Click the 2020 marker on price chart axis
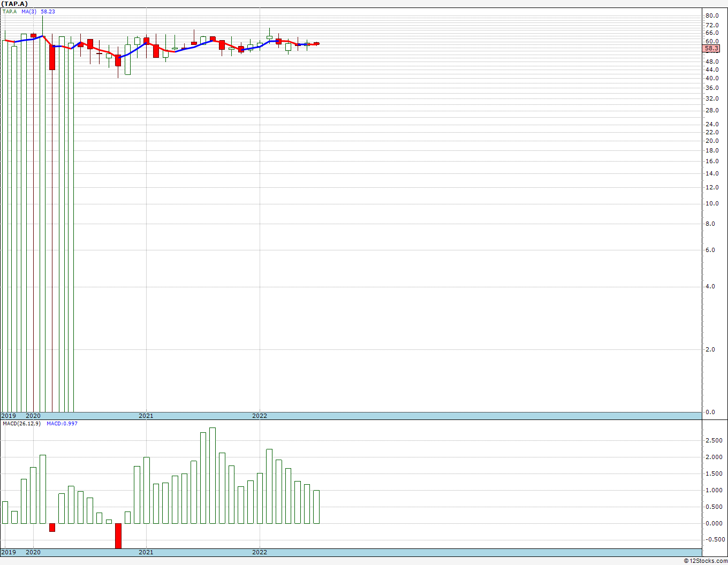The width and height of the screenshot is (728, 565). [x=33, y=416]
